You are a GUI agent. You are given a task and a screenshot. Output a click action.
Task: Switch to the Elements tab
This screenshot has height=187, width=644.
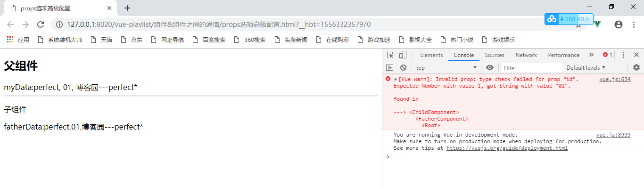431,55
